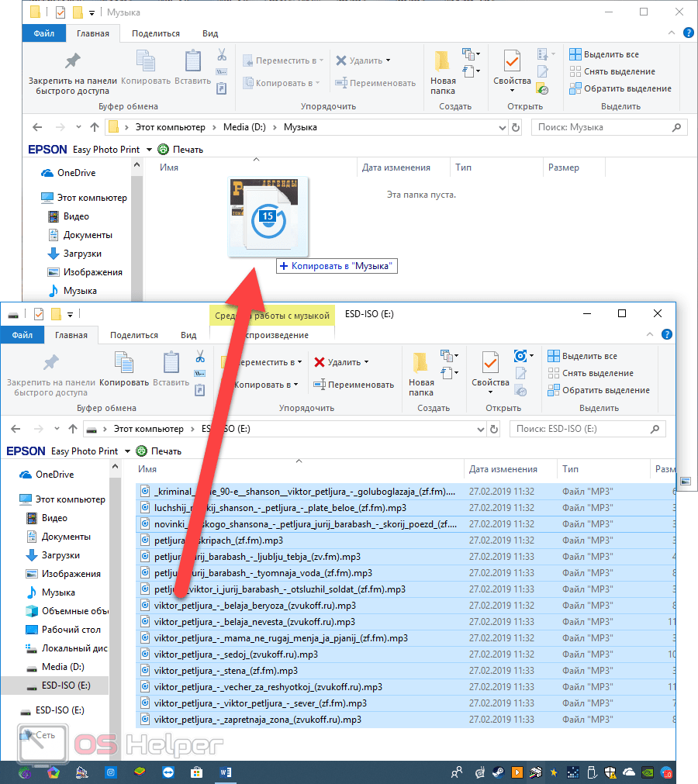Click Вставить icon in the ESD-ISO ribbon
This screenshot has height=784, width=698.
coord(171,371)
